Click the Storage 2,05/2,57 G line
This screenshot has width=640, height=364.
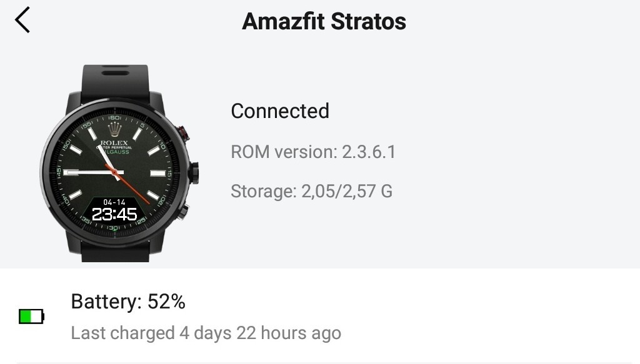point(311,190)
